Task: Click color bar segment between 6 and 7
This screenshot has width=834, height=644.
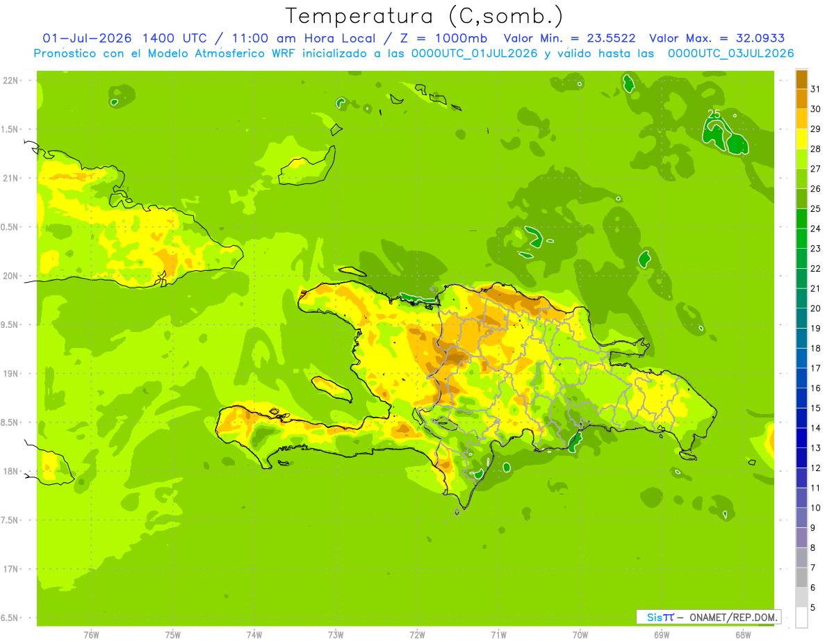Action: point(801,578)
